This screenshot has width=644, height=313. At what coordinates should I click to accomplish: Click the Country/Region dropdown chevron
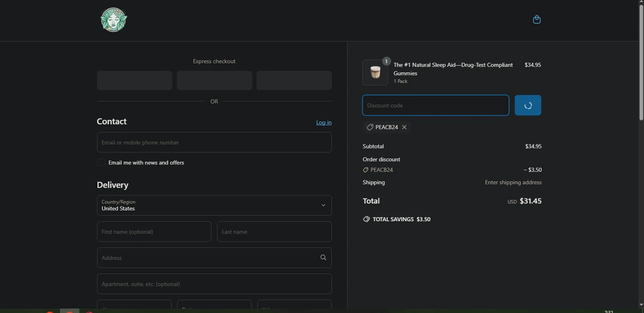[x=323, y=205]
